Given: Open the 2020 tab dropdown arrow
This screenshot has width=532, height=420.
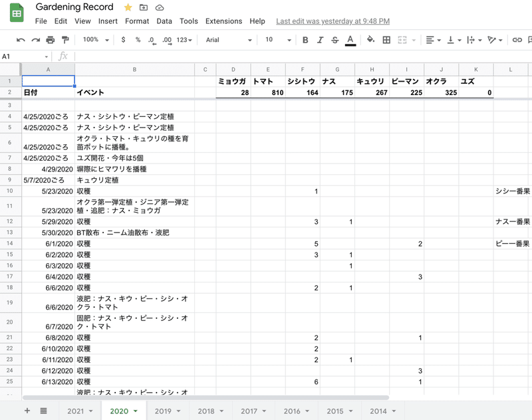Looking at the screenshot, I should pyautogui.click(x=136, y=411).
